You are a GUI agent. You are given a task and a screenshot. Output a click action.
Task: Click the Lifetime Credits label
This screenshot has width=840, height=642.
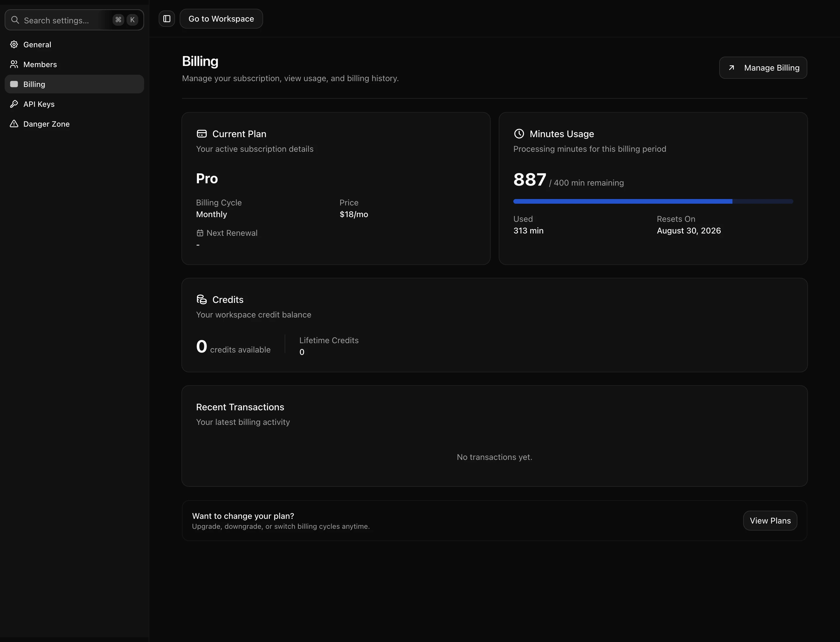329,340
